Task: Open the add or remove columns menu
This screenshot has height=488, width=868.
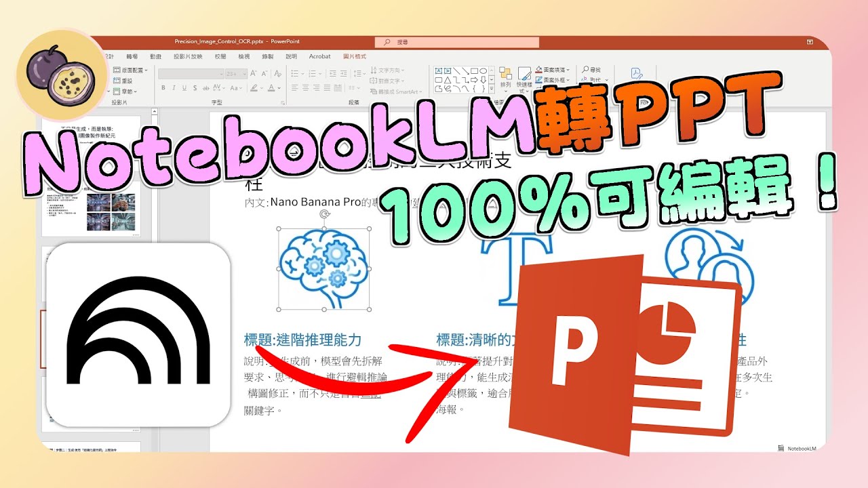Action: 354,87
